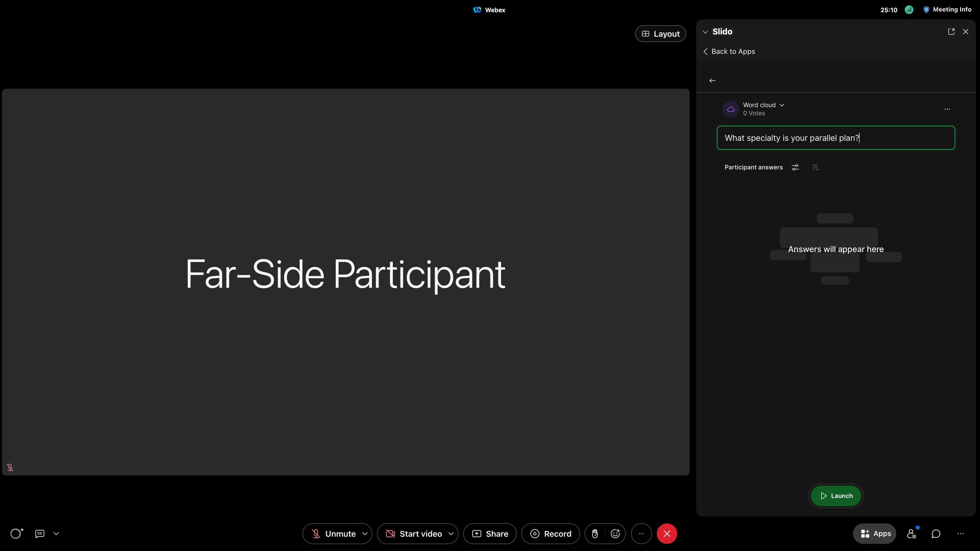
Task: Start recording with the Record icon
Action: [550, 533]
